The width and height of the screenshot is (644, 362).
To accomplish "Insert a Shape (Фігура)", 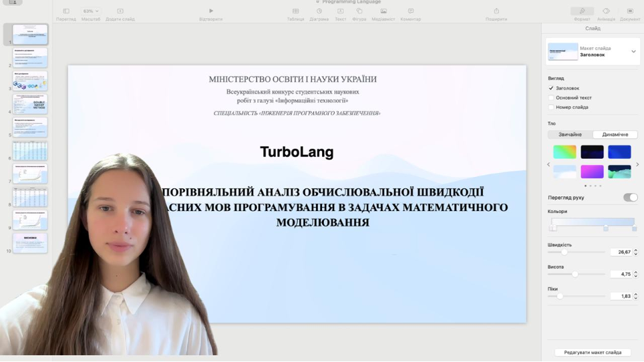I will coord(359,11).
